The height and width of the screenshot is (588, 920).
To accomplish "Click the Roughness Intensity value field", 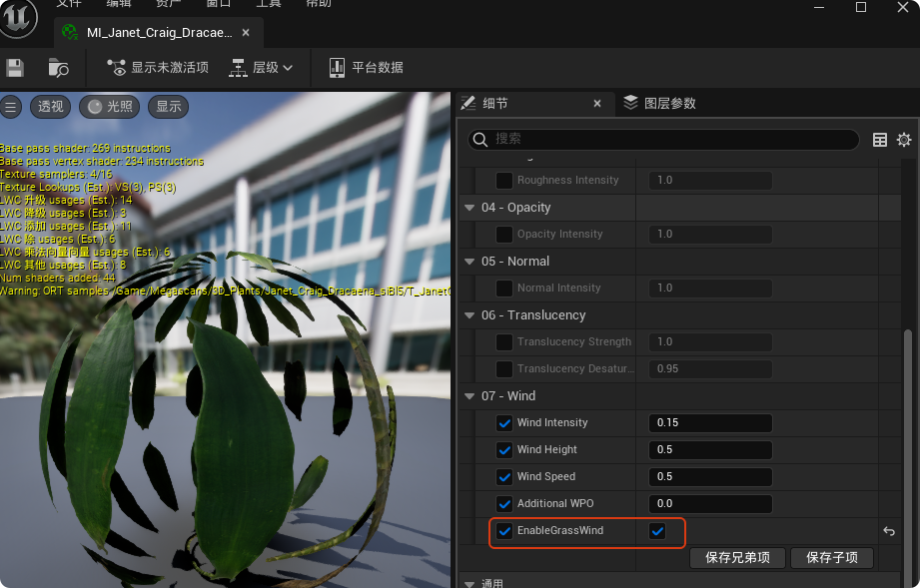I will pyautogui.click(x=710, y=180).
